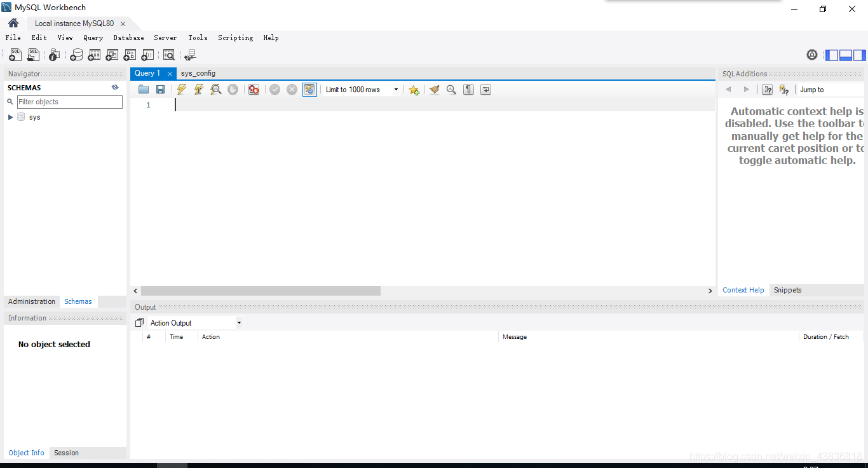The height and width of the screenshot is (468, 868).
Task: Create a new function icon
Action: coord(147,55)
